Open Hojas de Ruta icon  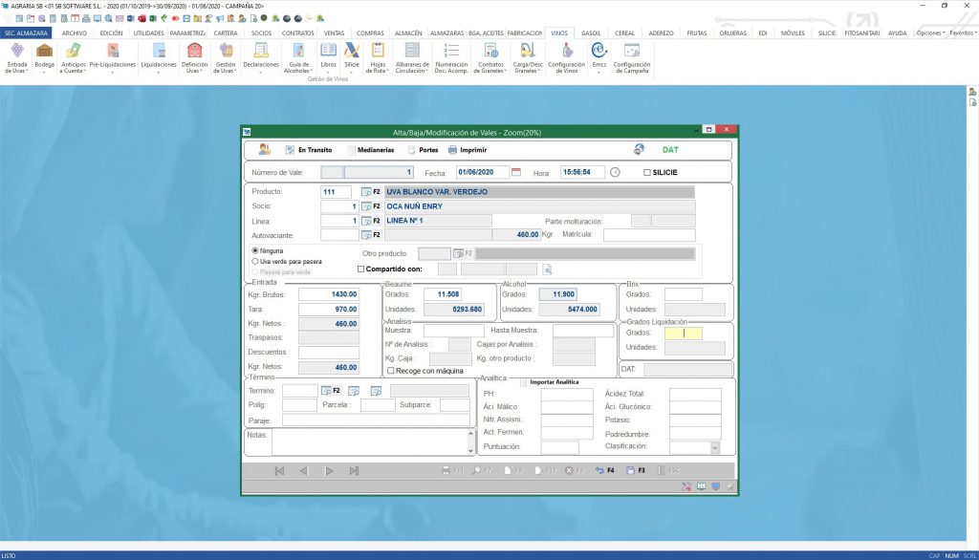coord(378,51)
